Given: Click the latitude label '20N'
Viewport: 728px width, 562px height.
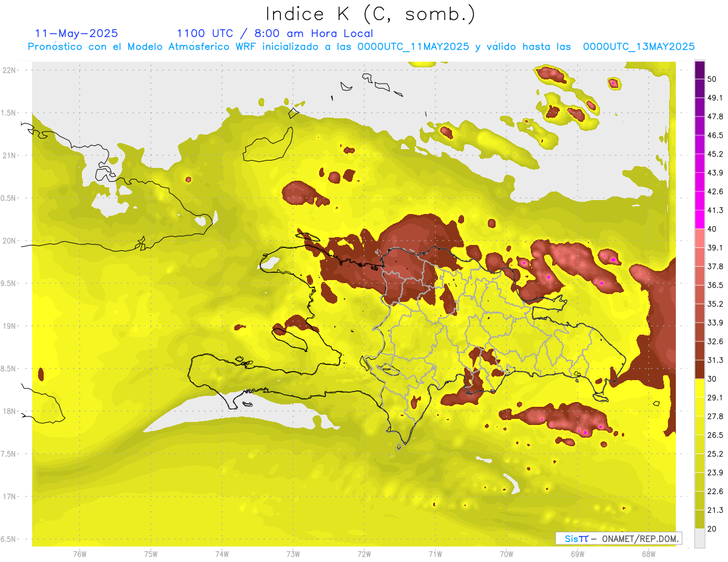Looking at the screenshot, I should tap(10, 241).
